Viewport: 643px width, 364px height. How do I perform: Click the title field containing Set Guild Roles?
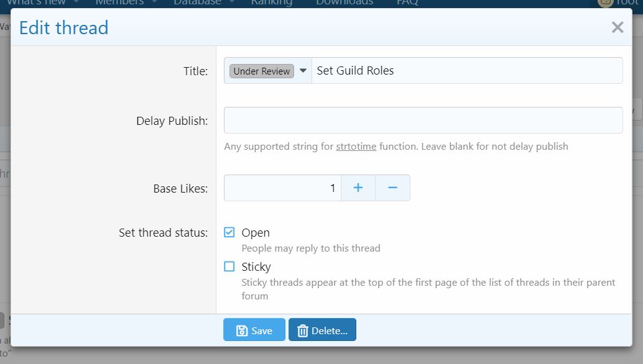466,71
